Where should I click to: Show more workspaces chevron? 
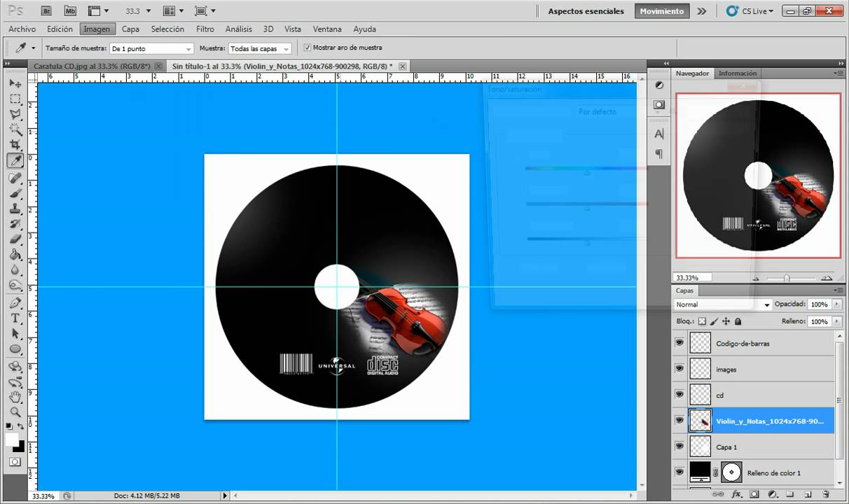(x=701, y=11)
